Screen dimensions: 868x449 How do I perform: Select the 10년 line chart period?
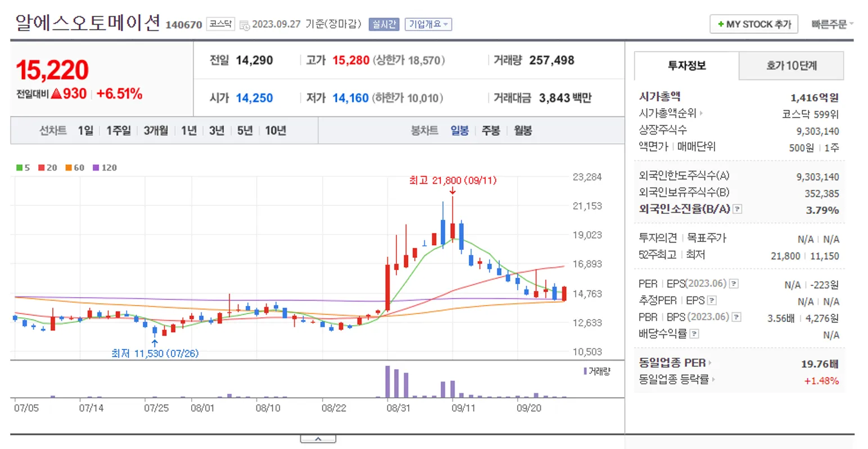(x=275, y=131)
